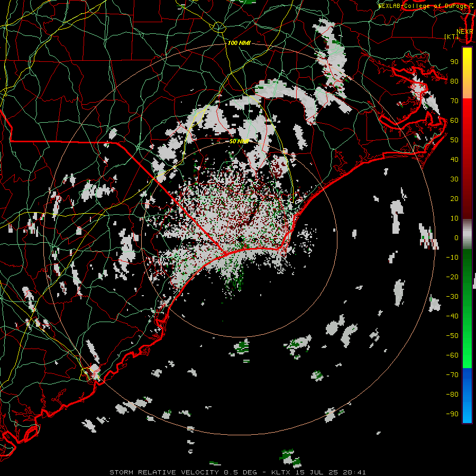Click the 50 value on velocity scale
This screenshot has width=476, height=476.
coord(454,140)
